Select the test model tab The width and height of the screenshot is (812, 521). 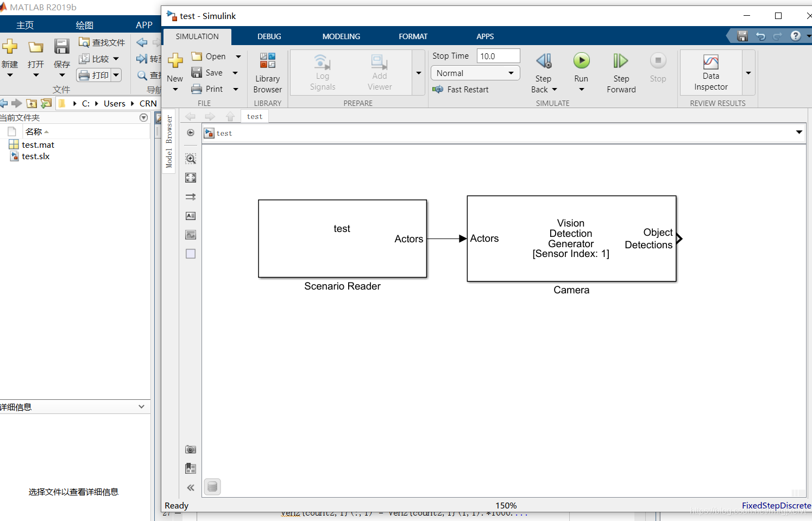pyautogui.click(x=254, y=116)
